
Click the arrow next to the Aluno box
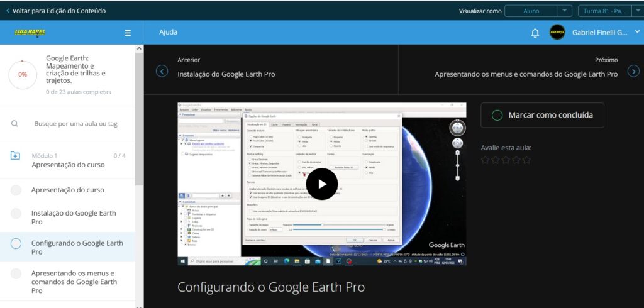565,11
